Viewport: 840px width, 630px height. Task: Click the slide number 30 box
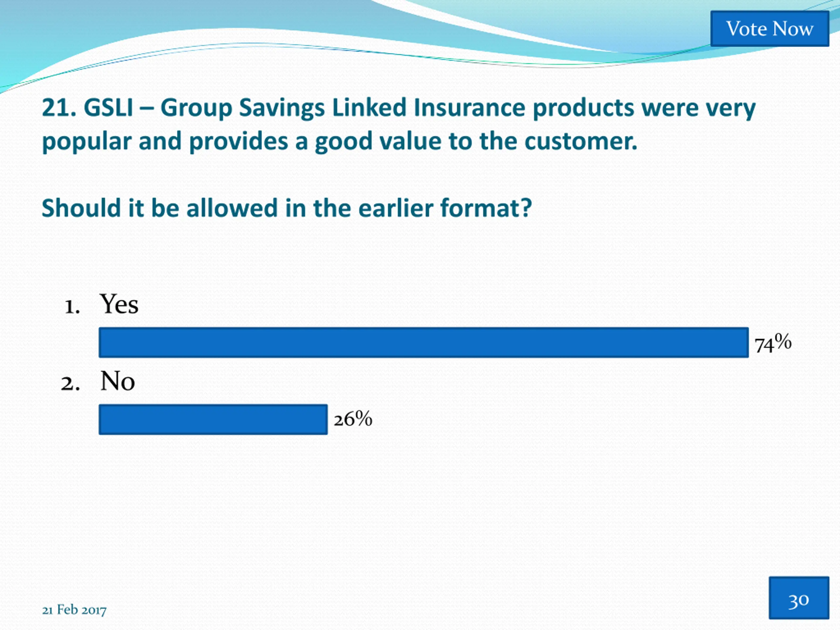point(799,597)
